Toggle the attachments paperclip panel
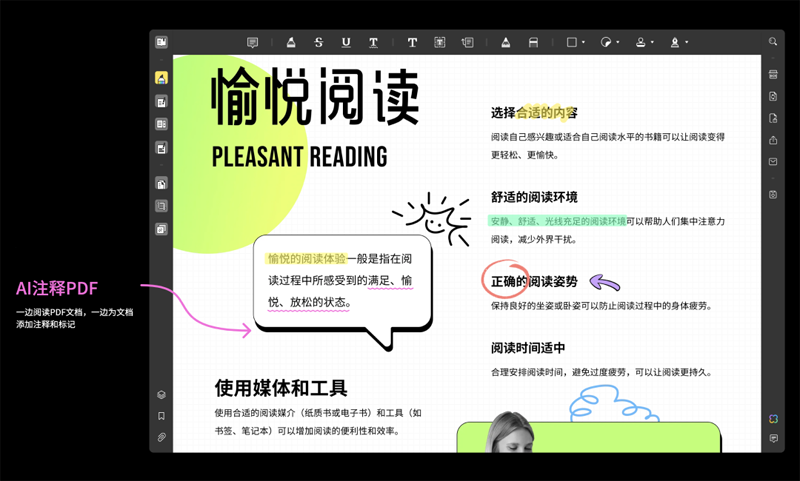 (x=161, y=438)
